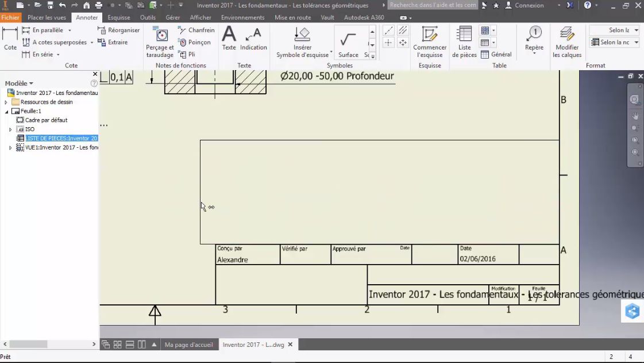Click the Save icon in quick access toolbar

coord(50,5)
